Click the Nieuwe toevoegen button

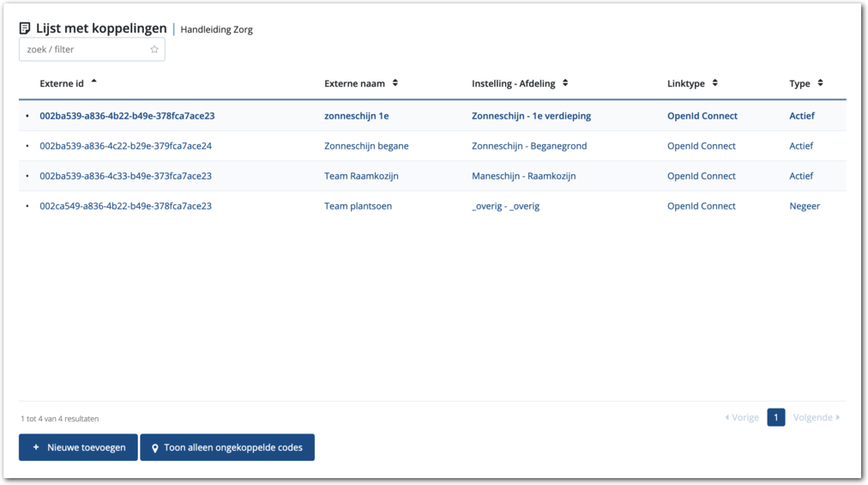(78, 447)
